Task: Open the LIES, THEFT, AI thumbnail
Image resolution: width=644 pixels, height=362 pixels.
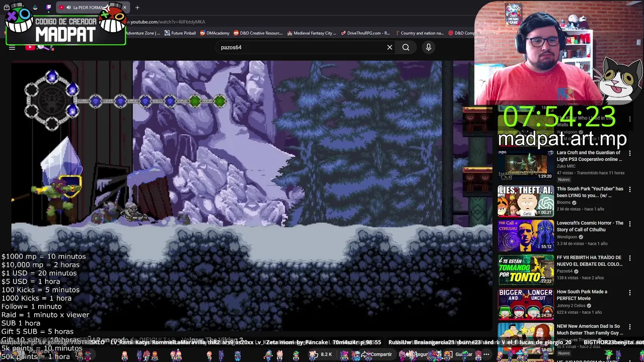Action: (x=526, y=201)
